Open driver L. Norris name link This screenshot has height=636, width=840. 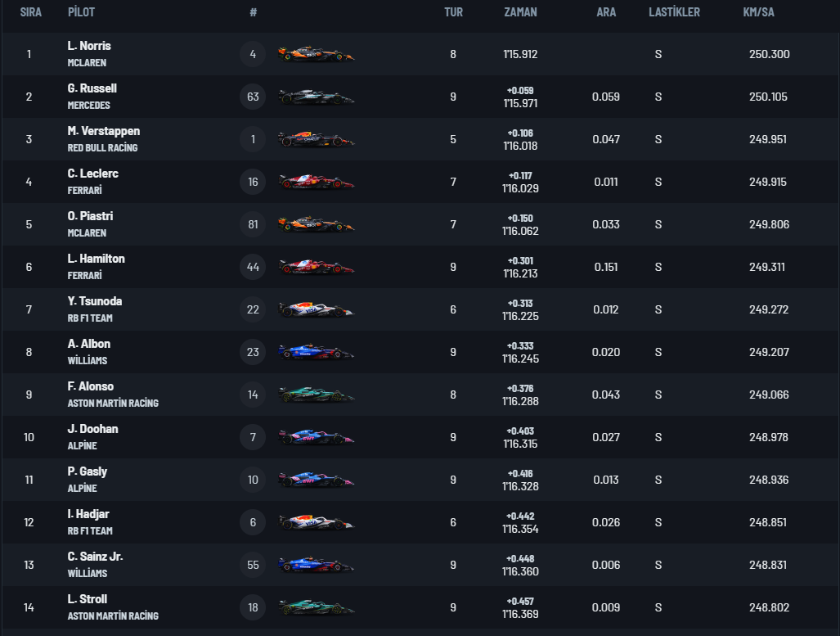coord(89,46)
